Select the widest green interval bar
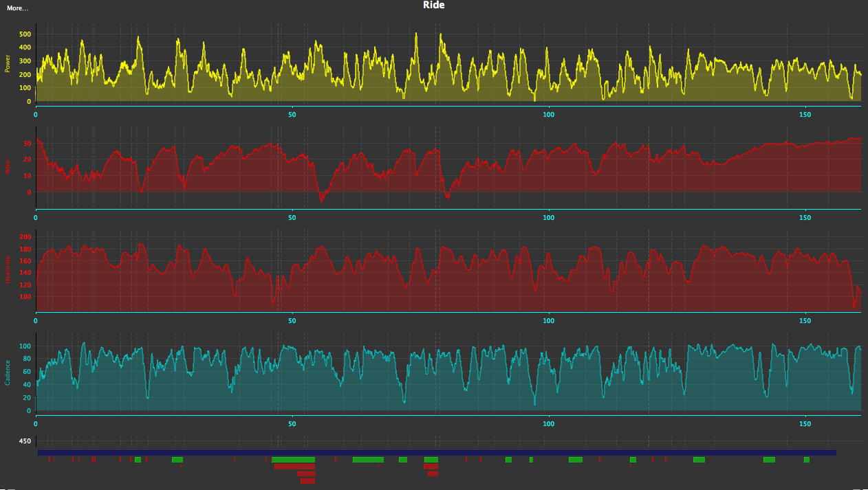Screen dimensions: 868x490 (x=293, y=460)
